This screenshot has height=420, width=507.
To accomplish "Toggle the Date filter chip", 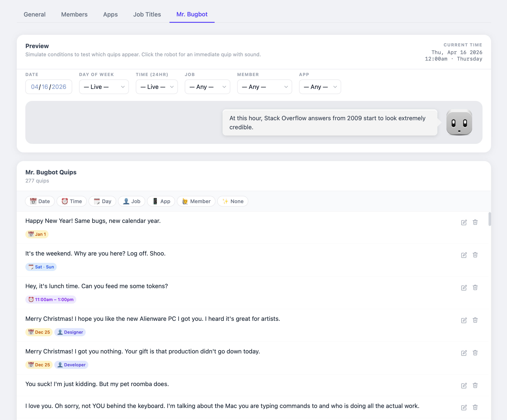I will tap(40, 201).
